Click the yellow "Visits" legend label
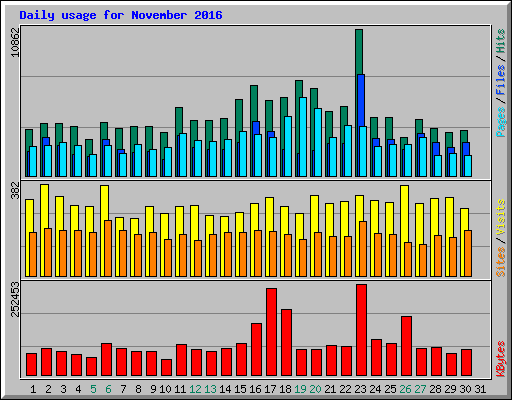This screenshot has height=400, width=512. click(x=501, y=217)
